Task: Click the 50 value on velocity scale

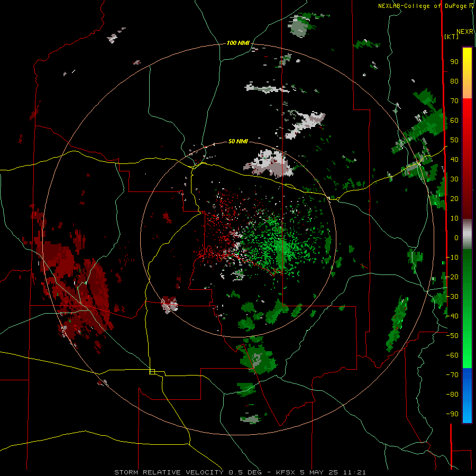Action: click(454, 140)
